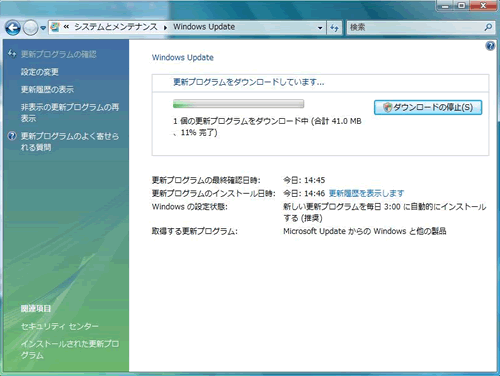
Task: Open セキュリティ センター related item
Action: tap(60, 326)
